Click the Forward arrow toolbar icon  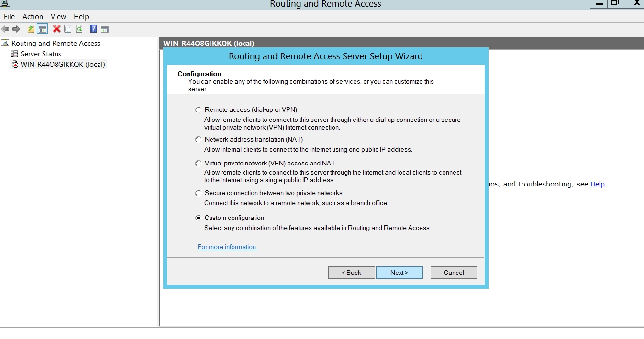[16, 29]
